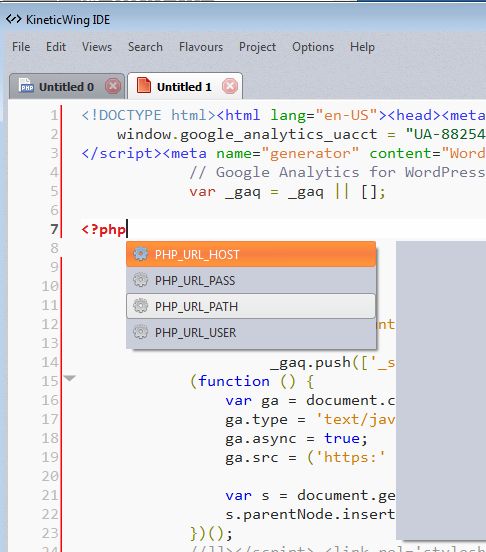Switch to the Untitled 0 tab
The height and width of the screenshot is (552, 486).
(67, 87)
